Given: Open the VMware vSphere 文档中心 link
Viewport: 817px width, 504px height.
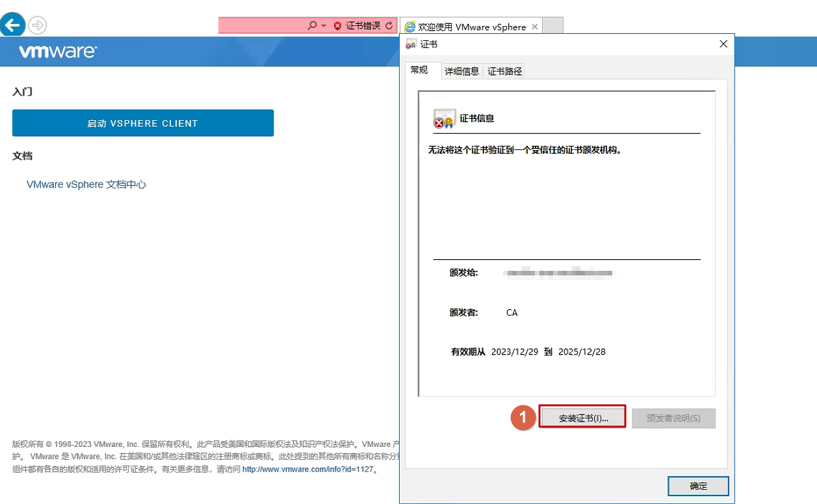Looking at the screenshot, I should [86, 184].
